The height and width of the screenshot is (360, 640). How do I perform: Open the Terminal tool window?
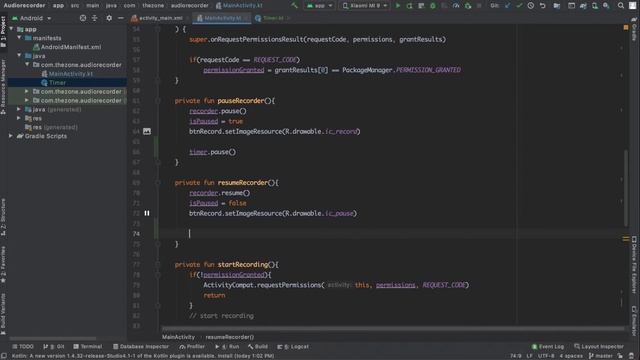[x=87, y=347]
